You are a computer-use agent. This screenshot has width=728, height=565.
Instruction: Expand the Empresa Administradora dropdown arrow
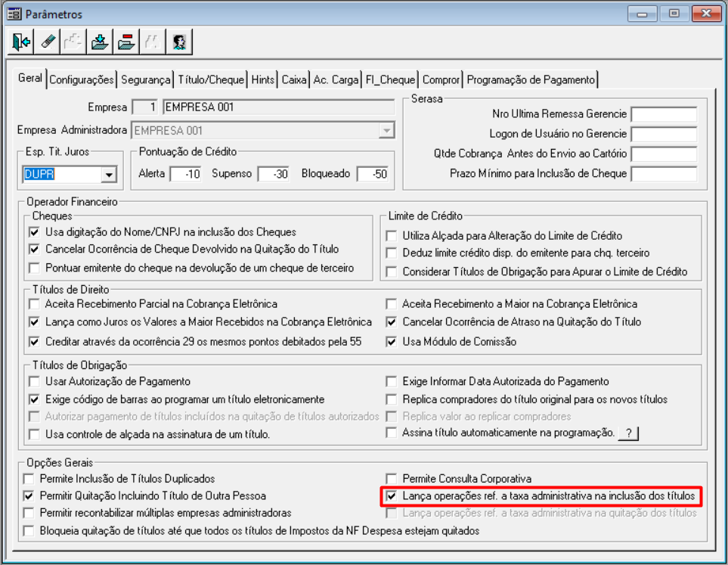386,131
